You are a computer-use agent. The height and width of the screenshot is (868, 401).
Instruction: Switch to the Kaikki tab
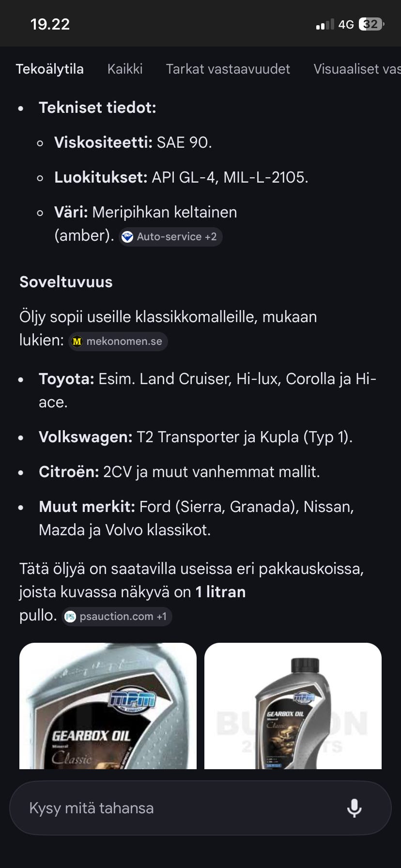[x=124, y=69]
